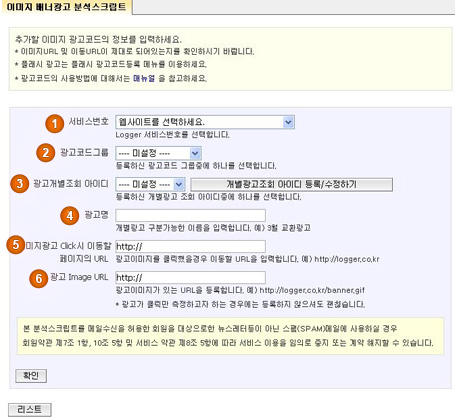Open the 광고개별조회 아이디 미설정 dropdown

pos(150,184)
